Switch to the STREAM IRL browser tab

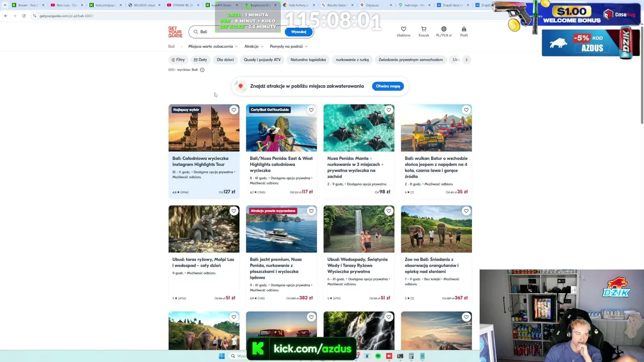click(x=183, y=5)
